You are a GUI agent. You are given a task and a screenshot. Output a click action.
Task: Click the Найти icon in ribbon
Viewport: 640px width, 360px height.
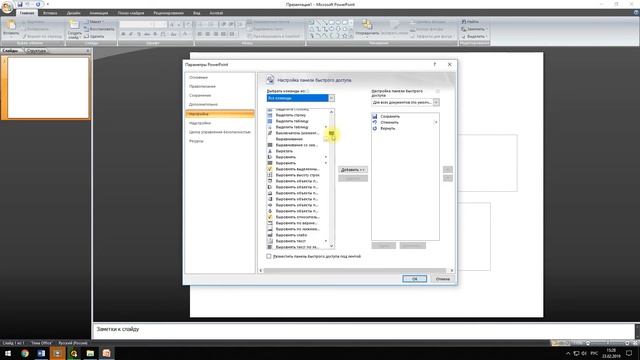click(x=464, y=22)
